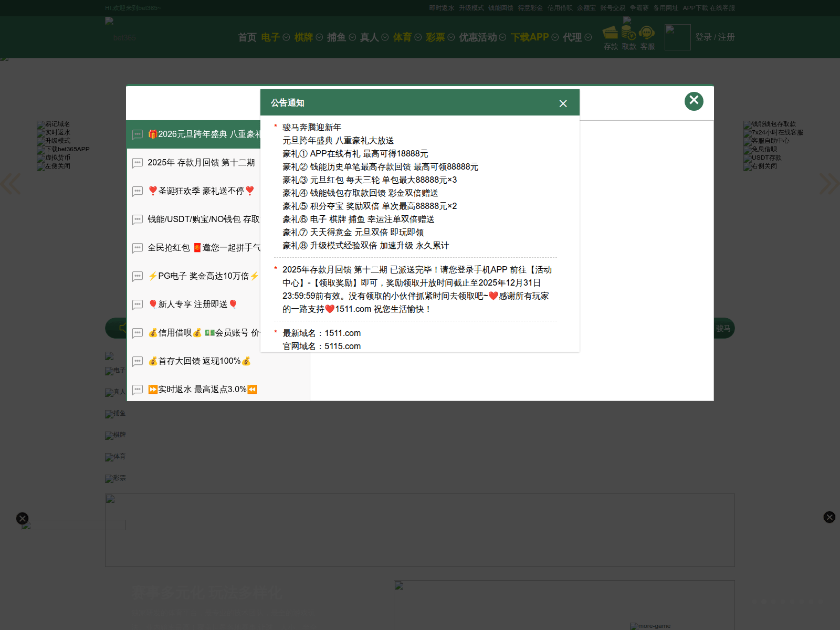
Task: Expand the 捕鱼 dropdown arrow
Action: coord(352,37)
